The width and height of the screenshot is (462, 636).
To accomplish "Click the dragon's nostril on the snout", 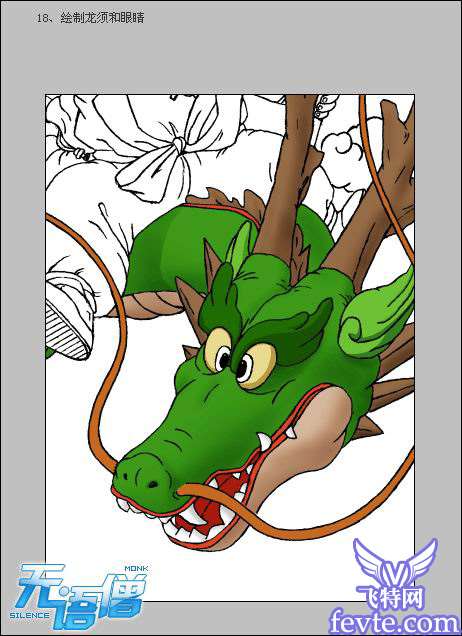I will pyautogui.click(x=153, y=484).
